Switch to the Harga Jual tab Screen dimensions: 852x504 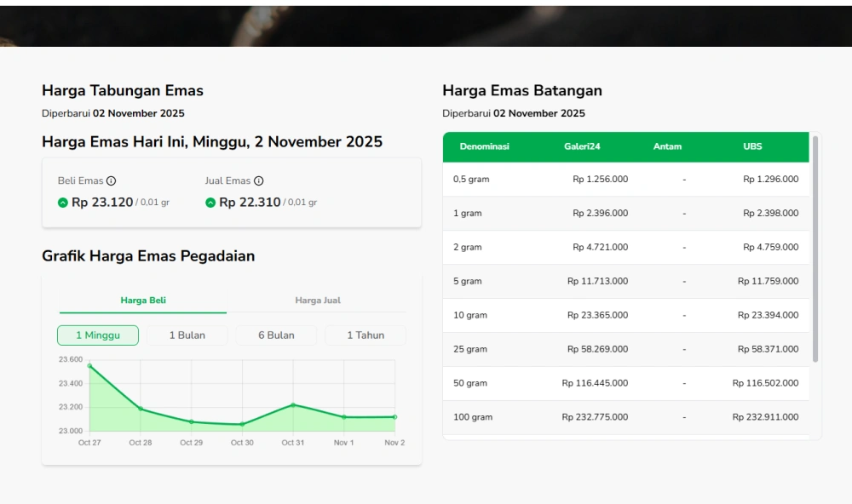(x=319, y=300)
